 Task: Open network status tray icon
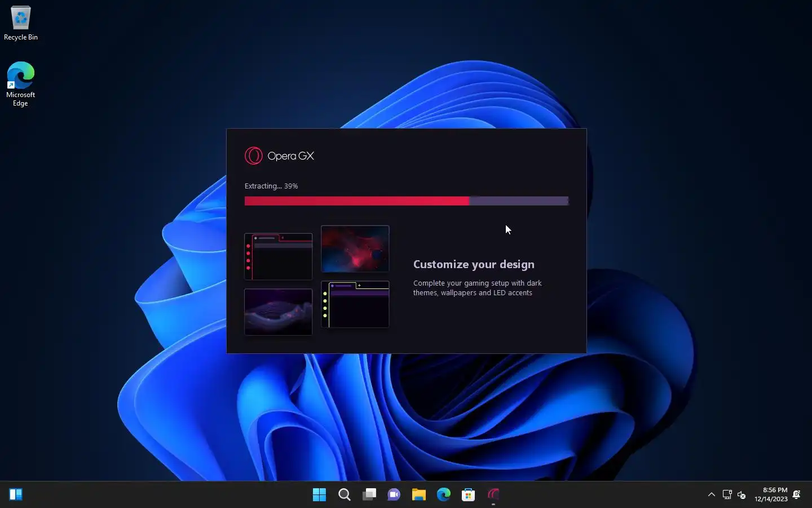point(727,494)
